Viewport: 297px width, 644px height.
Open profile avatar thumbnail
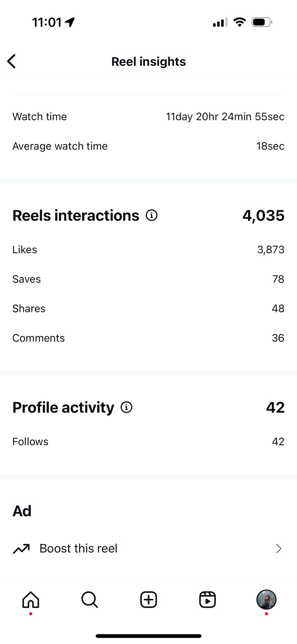pyautogui.click(x=266, y=600)
